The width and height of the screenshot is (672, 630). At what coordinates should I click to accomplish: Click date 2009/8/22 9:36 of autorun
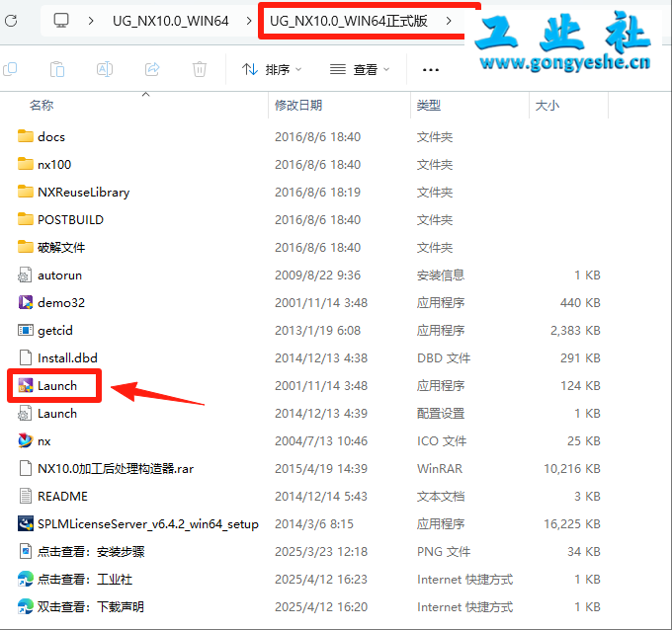click(x=317, y=275)
